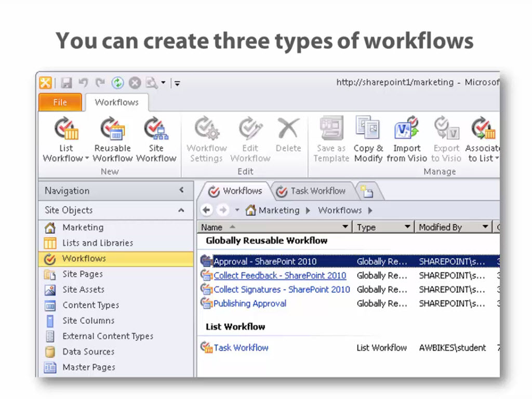Click Save as Template

[x=331, y=140]
